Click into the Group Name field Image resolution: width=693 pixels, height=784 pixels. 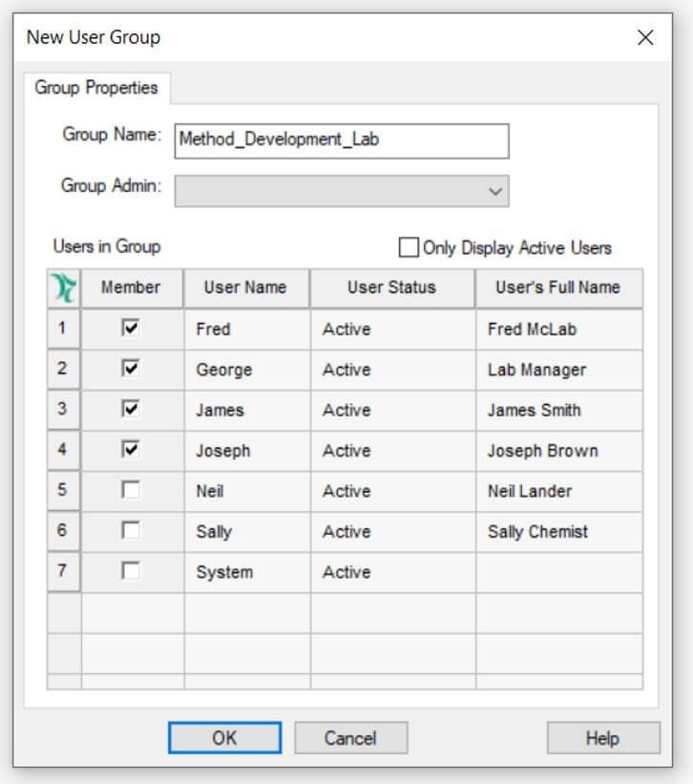(342, 141)
